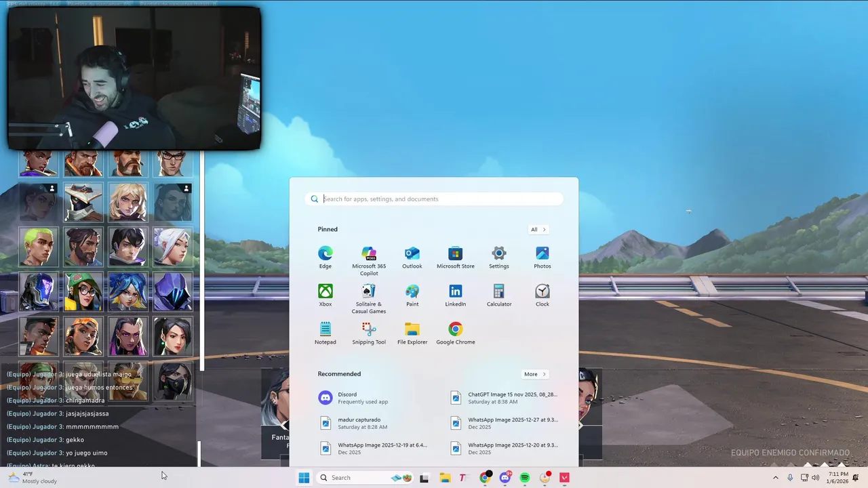
Task: Focus the Start menu search field
Action: point(434,199)
